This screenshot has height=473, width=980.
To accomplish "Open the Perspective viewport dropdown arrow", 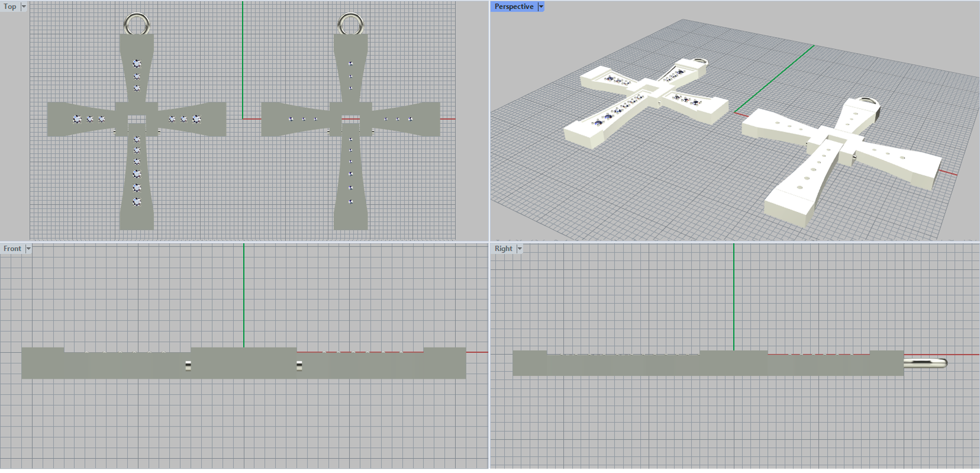I will click(x=541, y=7).
